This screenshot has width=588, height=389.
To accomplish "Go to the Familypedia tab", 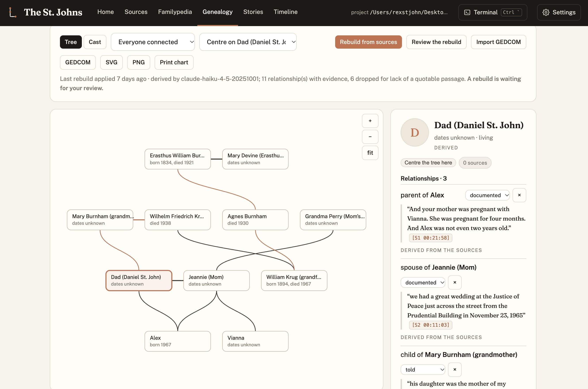I will click(175, 12).
